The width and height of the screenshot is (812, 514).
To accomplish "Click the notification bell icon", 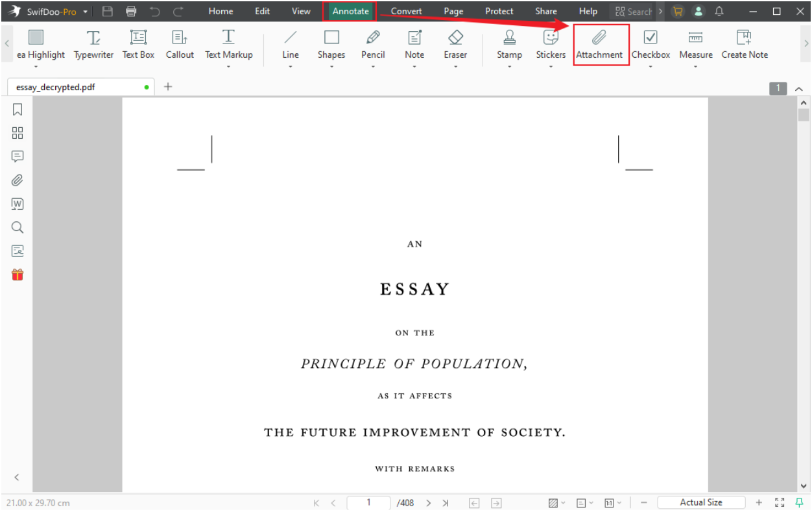I will [x=719, y=11].
